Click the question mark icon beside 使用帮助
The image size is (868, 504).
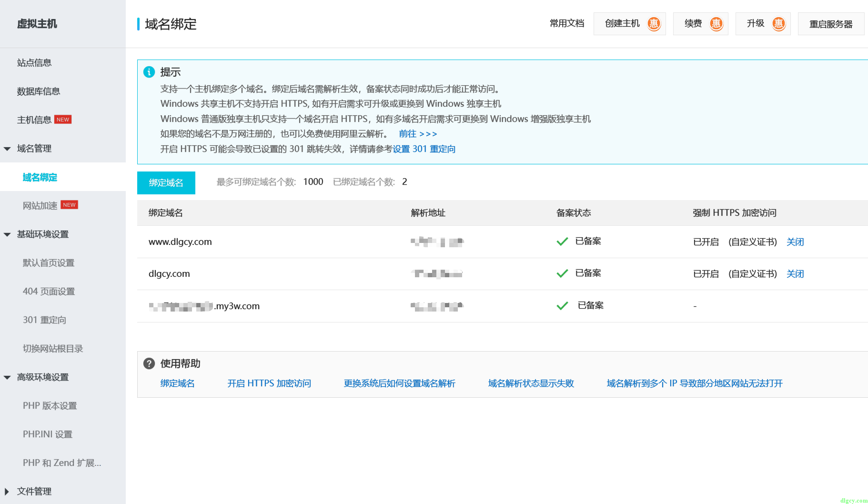coord(149,363)
